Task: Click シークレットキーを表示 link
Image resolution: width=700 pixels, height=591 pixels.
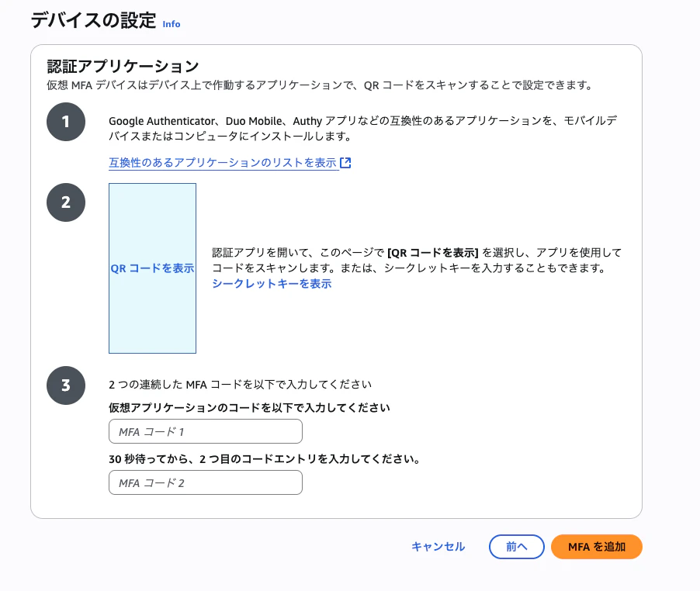Action: coord(272,284)
